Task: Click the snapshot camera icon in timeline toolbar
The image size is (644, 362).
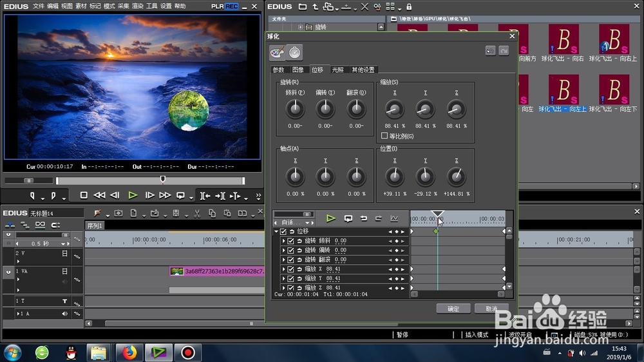Action: (118, 213)
